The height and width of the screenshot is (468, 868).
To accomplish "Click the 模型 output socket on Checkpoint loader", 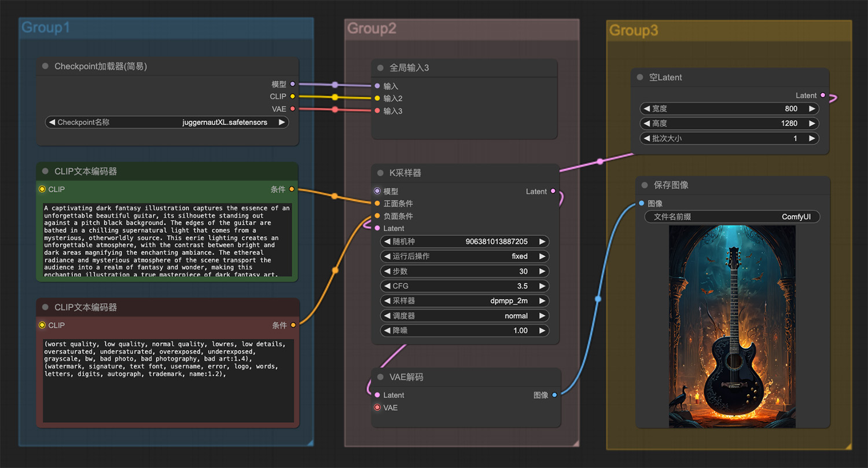I will 292,84.
